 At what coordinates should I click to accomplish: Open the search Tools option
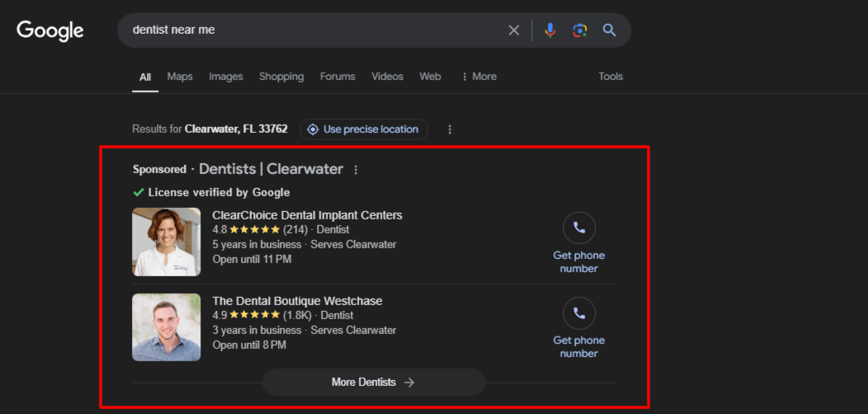611,77
